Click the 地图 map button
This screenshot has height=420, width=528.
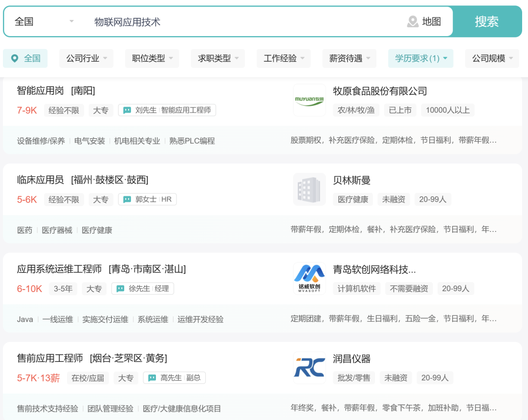[424, 21]
